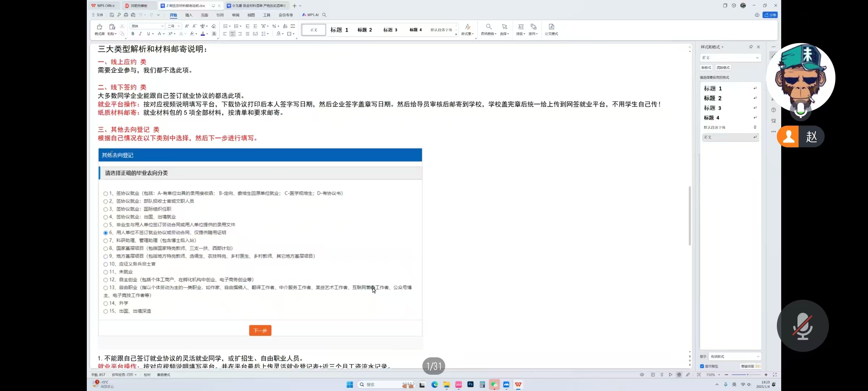Click the clear formatting eraser icon
Image resolution: width=868 pixels, height=391 pixels.
(x=214, y=26)
